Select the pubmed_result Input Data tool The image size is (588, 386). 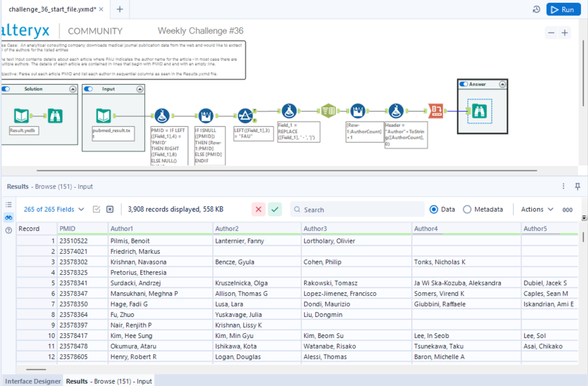104,115
